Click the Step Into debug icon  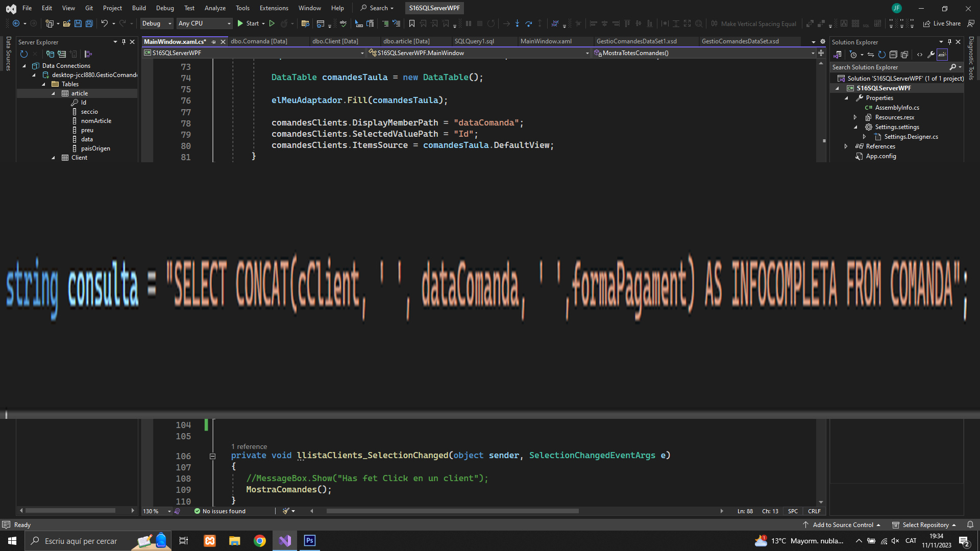pos(517,23)
